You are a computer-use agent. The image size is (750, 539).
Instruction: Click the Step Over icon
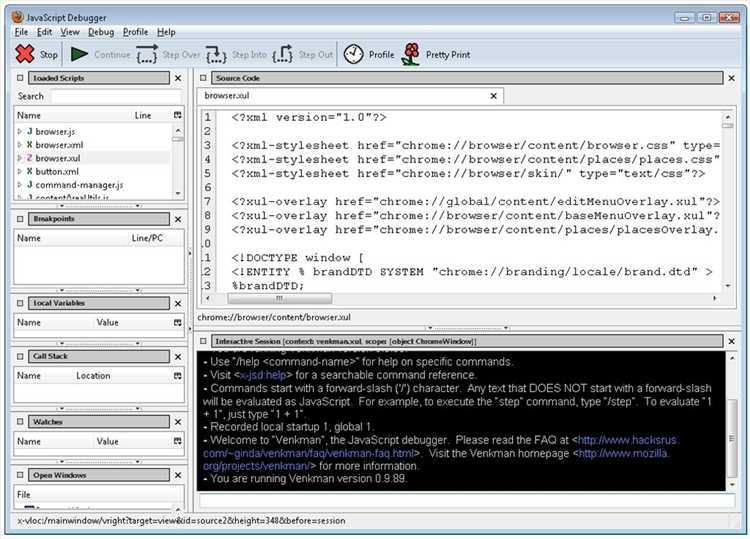coord(147,55)
